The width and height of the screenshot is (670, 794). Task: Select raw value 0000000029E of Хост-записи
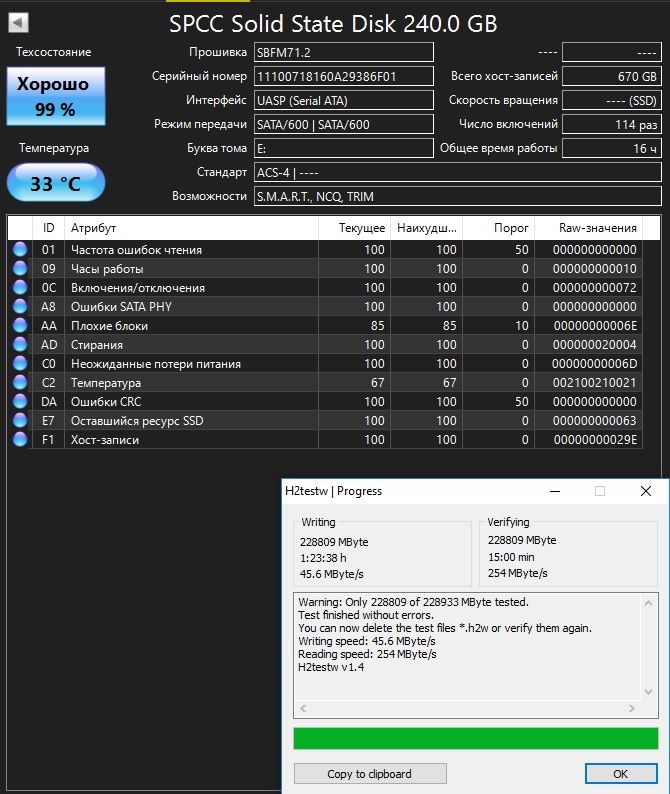(595, 440)
